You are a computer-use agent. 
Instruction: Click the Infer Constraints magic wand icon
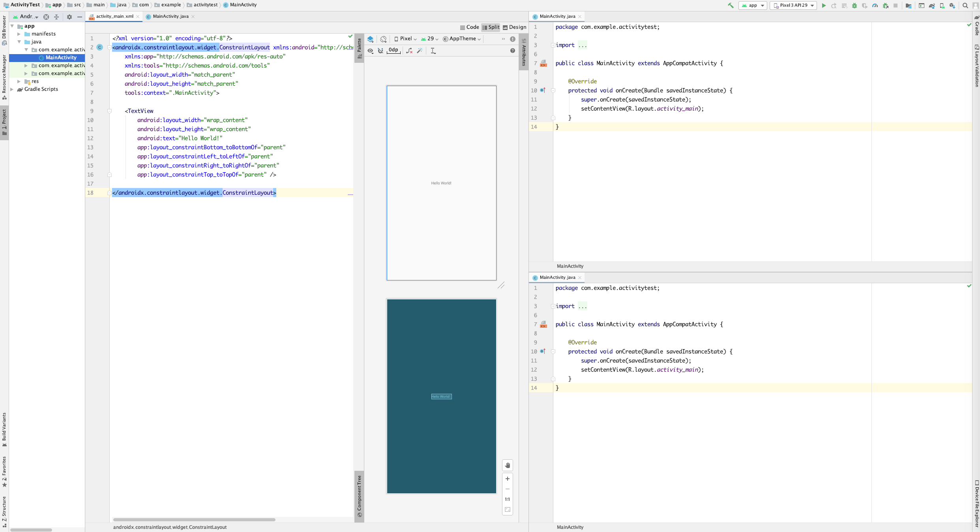point(420,51)
